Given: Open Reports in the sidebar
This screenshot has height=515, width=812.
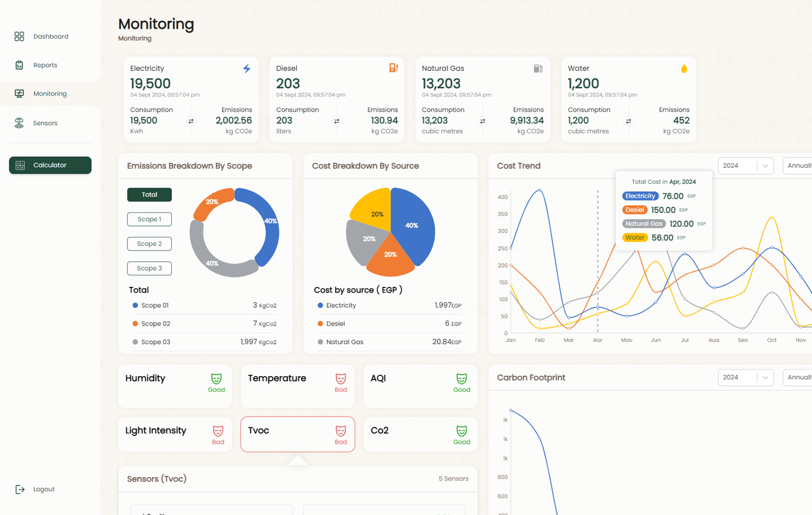Looking at the screenshot, I should pyautogui.click(x=45, y=65).
